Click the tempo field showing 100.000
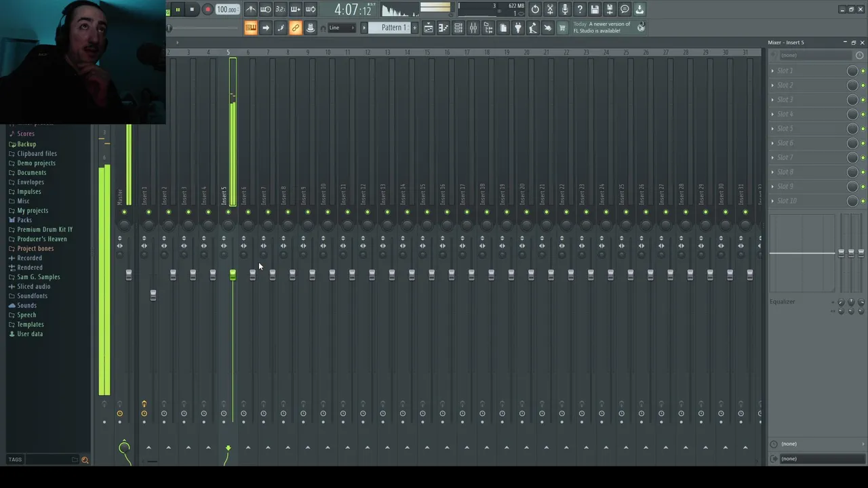 227,9
